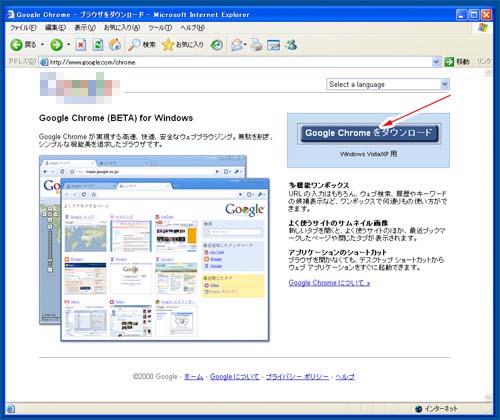Screen dimensions: 500x420
Task: Click the Chrome browser screenshot preview image
Action: [154, 248]
